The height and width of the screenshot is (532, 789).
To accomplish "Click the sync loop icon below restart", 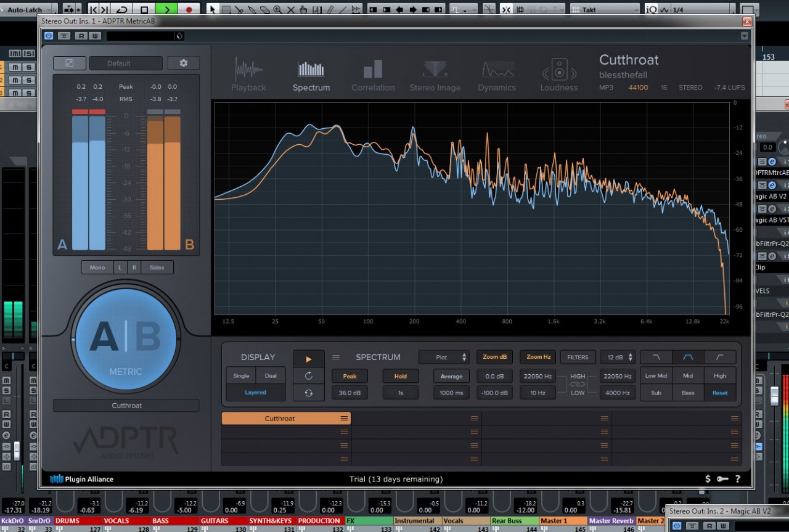I will point(309,393).
